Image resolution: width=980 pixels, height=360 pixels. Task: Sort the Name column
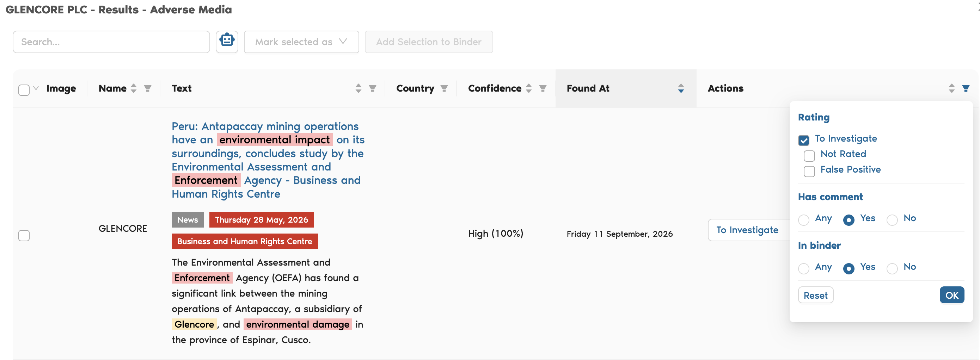pos(134,88)
